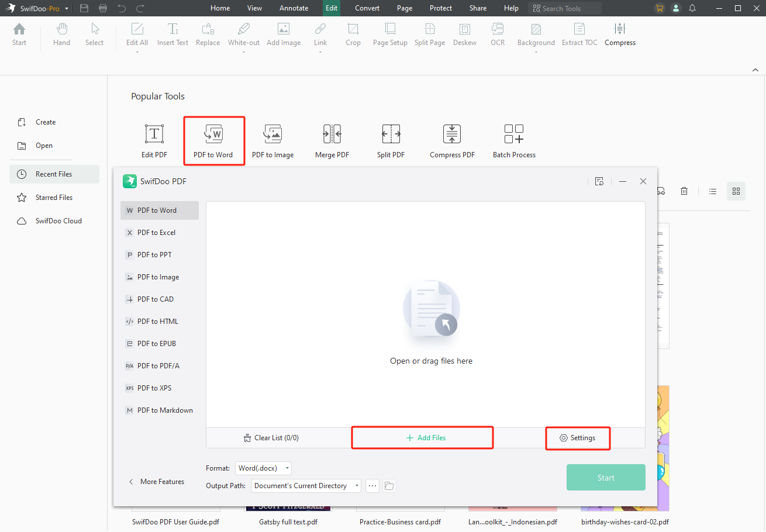Click Clear List (0/0)
766x532 pixels.
coord(271,438)
